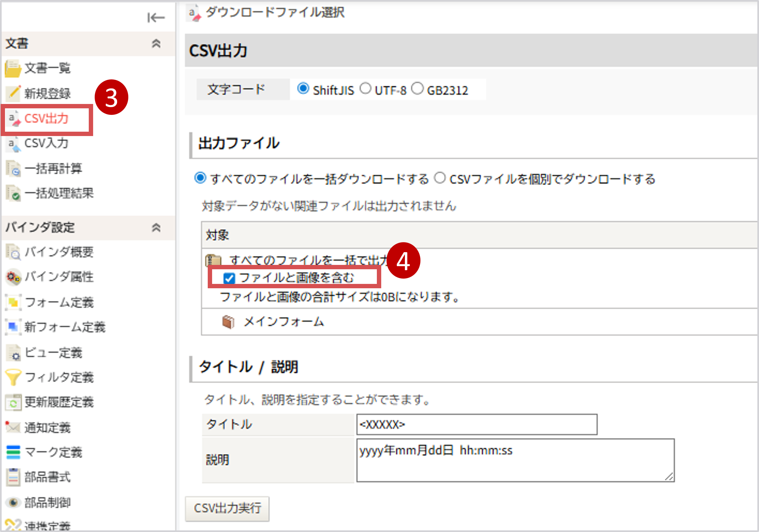Click the 更新履歴定義 icon
This screenshot has width=759, height=532.
coord(14,402)
